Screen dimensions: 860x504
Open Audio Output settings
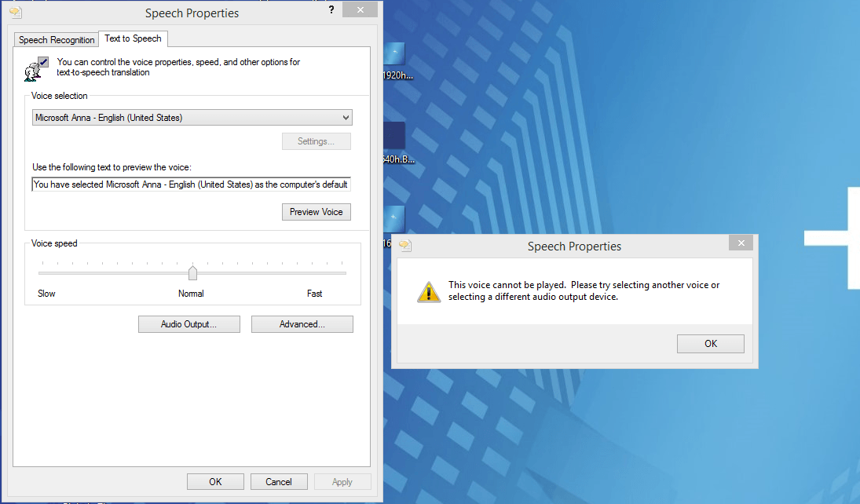pos(188,324)
